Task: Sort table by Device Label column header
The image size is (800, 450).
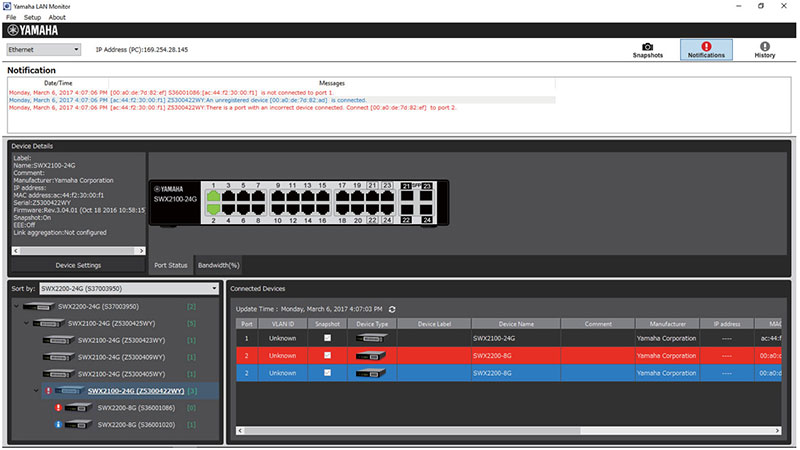Action: (x=434, y=324)
